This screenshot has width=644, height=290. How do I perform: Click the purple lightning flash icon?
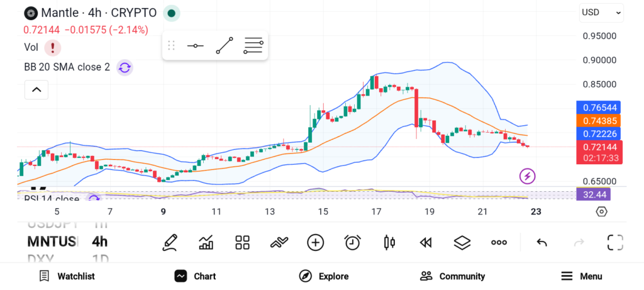(x=527, y=176)
